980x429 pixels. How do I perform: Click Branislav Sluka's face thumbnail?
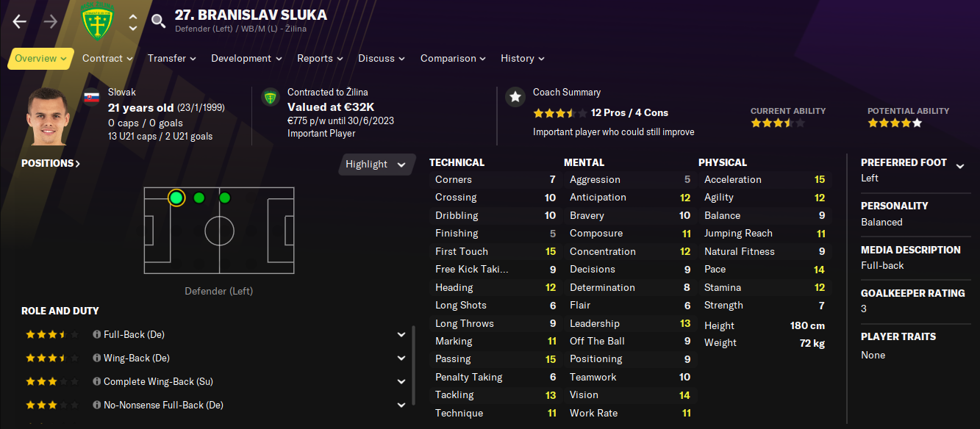coord(49,117)
